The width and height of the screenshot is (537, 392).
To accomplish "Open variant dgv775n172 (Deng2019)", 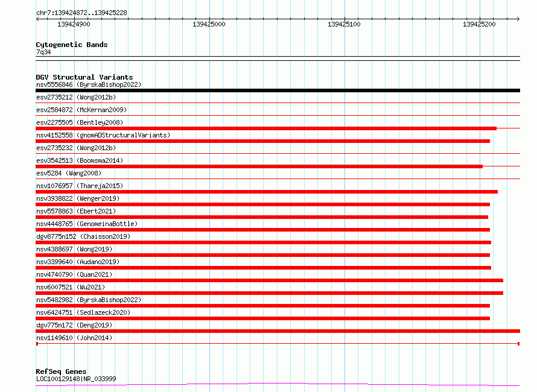I will 74,325.
